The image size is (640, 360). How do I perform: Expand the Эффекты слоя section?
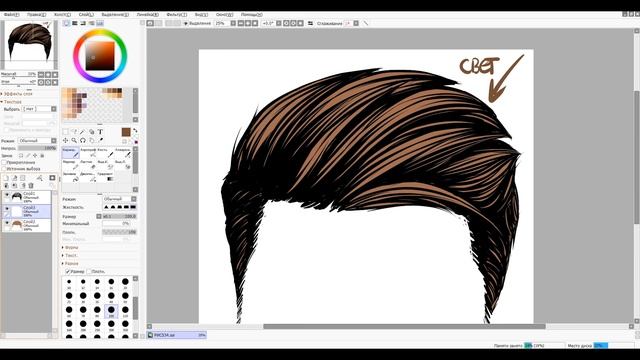18,94
